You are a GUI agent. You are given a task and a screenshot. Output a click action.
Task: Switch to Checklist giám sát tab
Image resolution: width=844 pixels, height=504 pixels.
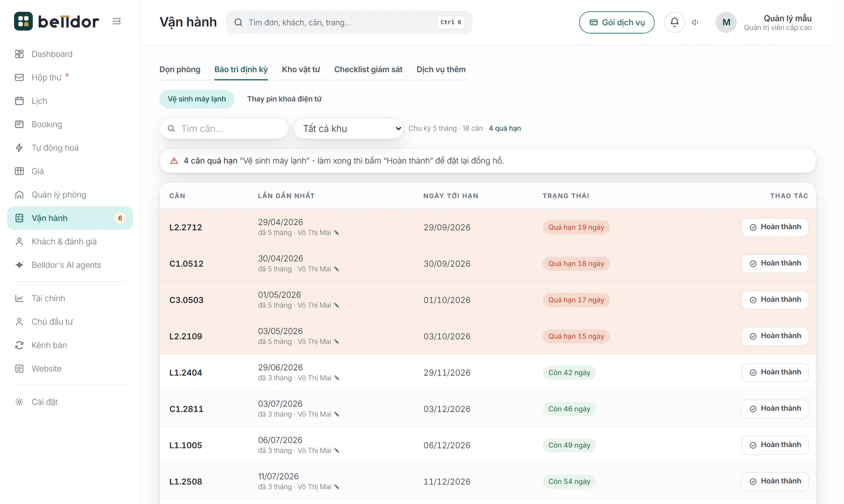(368, 70)
